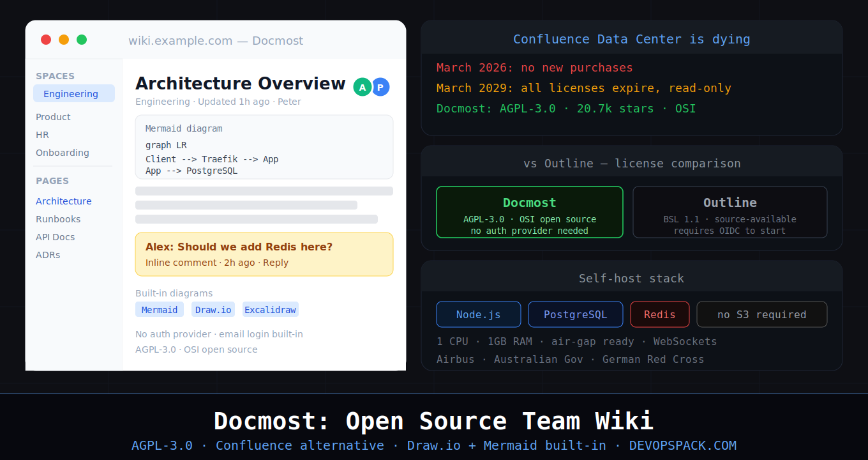
Task: Select the Mermaid diagram tag
Action: 160,310
